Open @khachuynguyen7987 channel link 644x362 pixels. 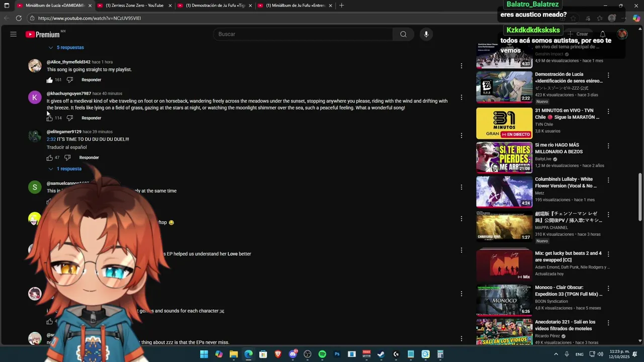click(69, 94)
